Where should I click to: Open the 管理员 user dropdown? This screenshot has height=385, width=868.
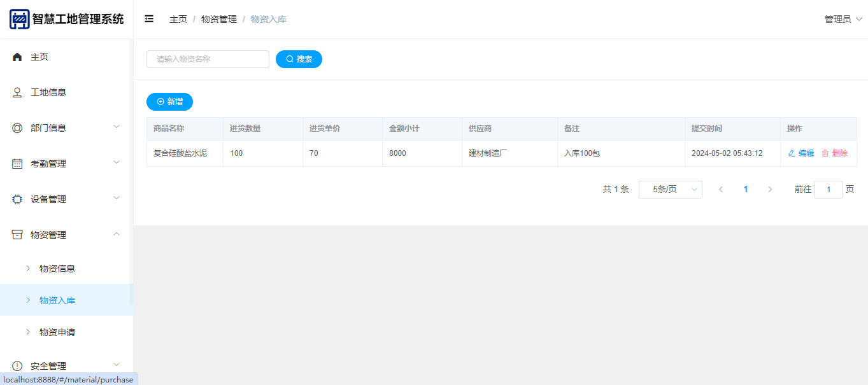click(x=843, y=19)
